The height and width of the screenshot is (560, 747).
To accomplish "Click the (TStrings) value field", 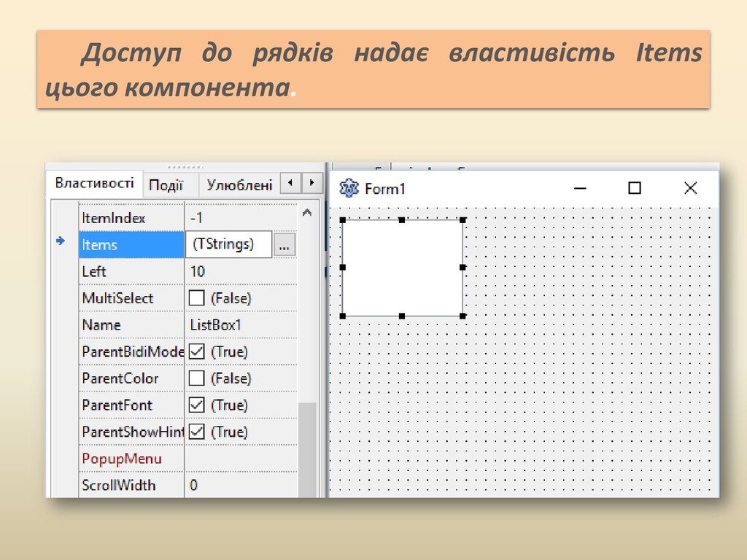I will [228, 244].
